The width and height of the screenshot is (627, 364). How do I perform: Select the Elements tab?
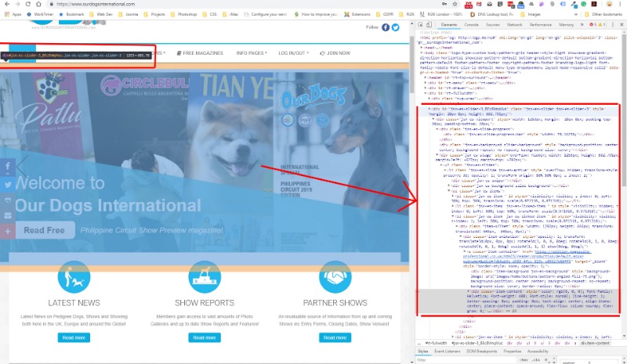[448, 25]
